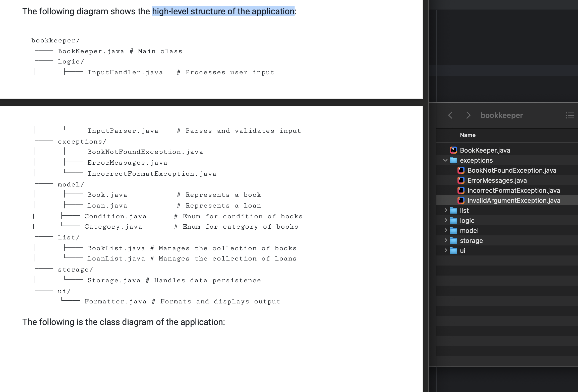Collapse the exceptions folder

(x=445, y=160)
